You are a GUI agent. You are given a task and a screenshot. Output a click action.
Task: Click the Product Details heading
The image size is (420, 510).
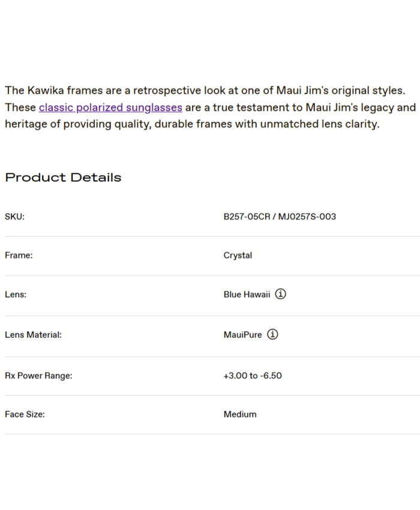coord(63,178)
